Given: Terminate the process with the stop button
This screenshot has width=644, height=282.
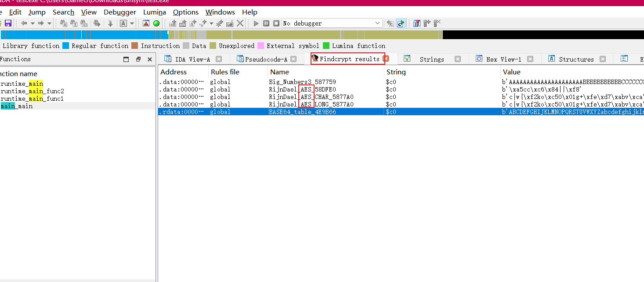Looking at the screenshot, I should click(276, 23).
